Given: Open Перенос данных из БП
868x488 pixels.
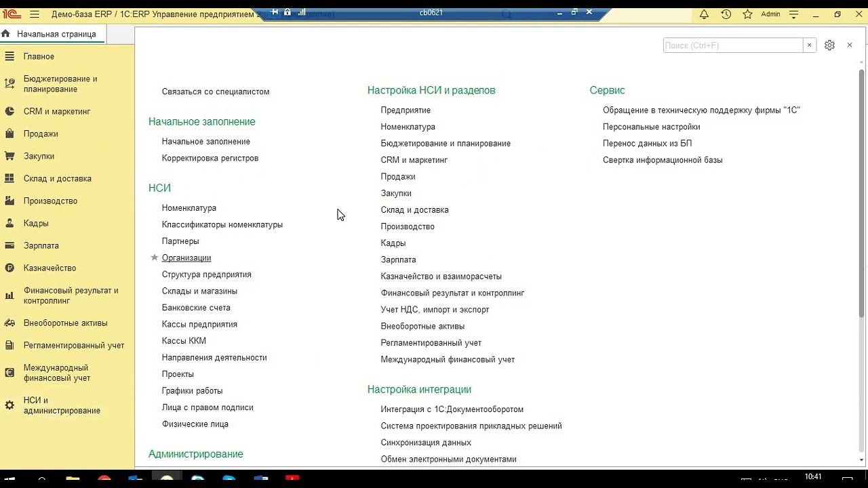Looking at the screenshot, I should coord(648,143).
